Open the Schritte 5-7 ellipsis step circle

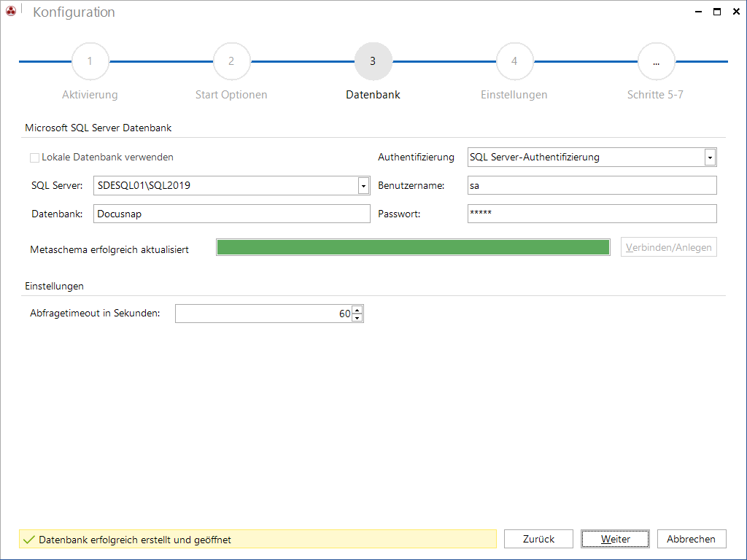point(657,61)
